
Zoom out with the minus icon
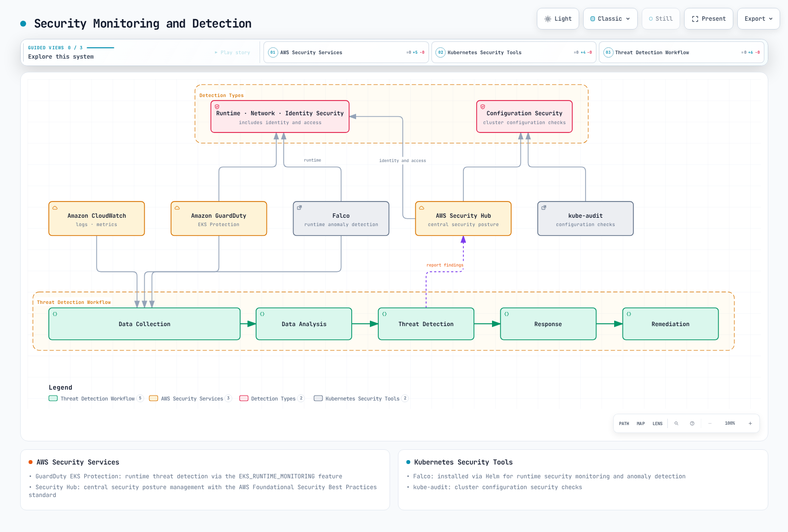710,424
